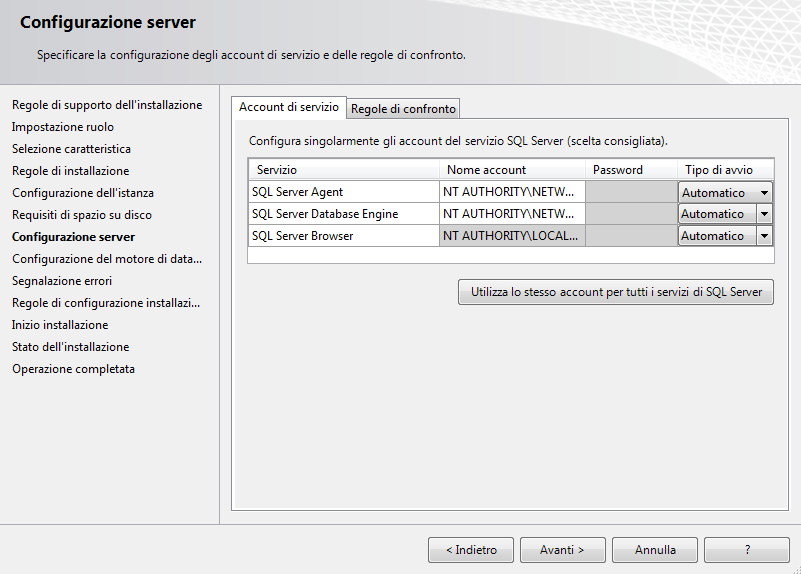Click password field for SQL Server Browser
The height and width of the screenshot is (574, 801).
[631, 236]
